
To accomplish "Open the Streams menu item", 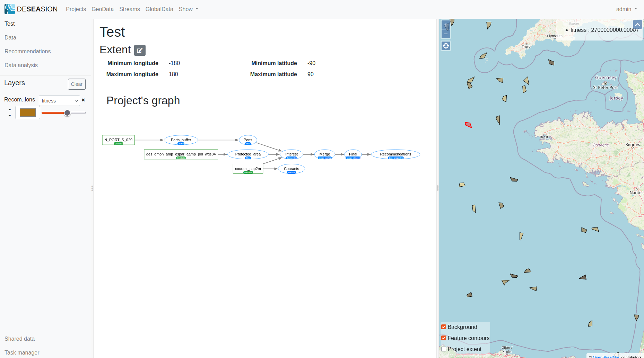I will [129, 9].
